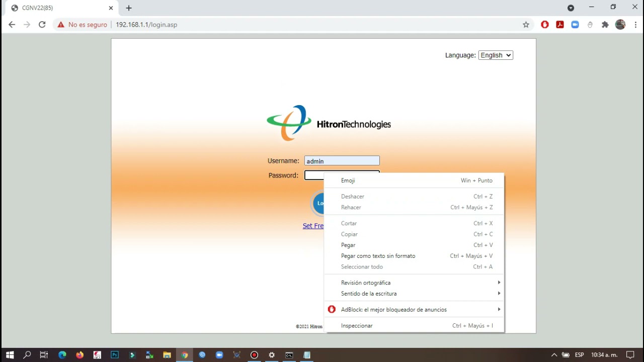The image size is (644, 362).
Task: Click the 'Set Fre' link
Action: (313, 226)
